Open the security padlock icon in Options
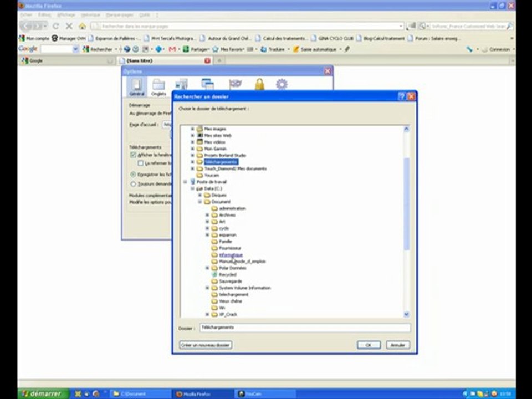The image size is (532, 399). pos(259,84)
